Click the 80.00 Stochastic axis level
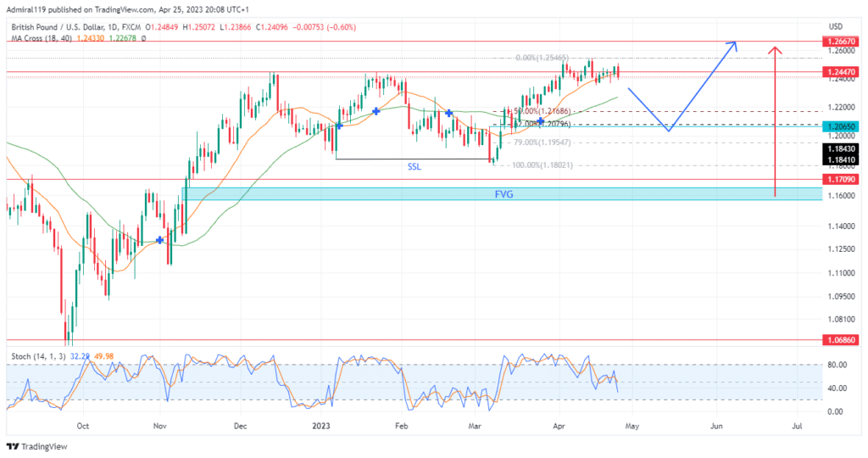Viewport: 868px width, 458px height. point(837,365)
